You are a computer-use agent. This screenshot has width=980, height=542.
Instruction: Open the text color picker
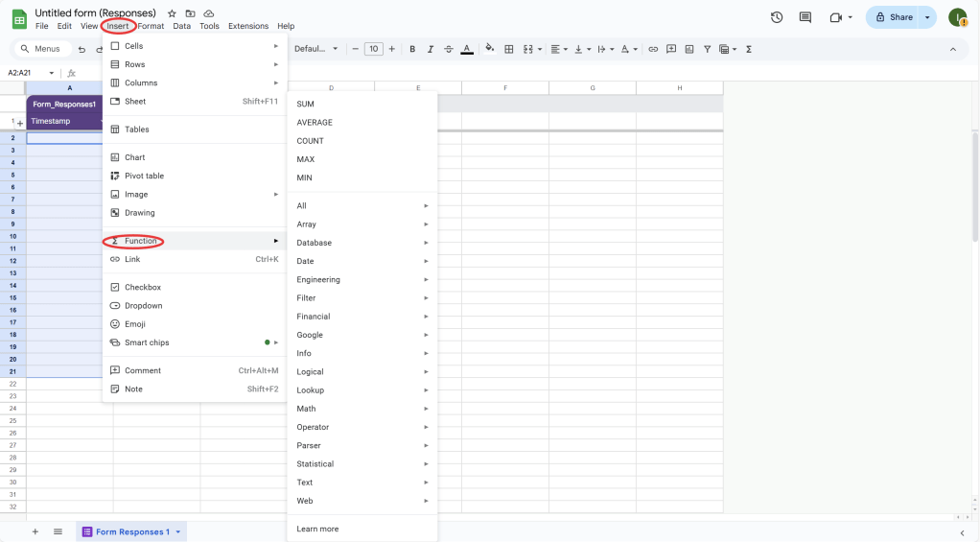(x=466, y=49)
